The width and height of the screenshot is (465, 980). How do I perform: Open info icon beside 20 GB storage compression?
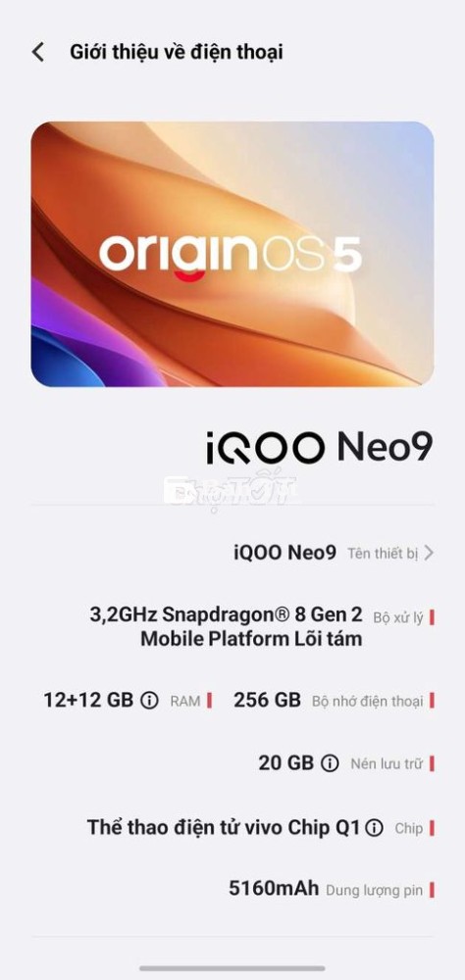tap(330, 763)
